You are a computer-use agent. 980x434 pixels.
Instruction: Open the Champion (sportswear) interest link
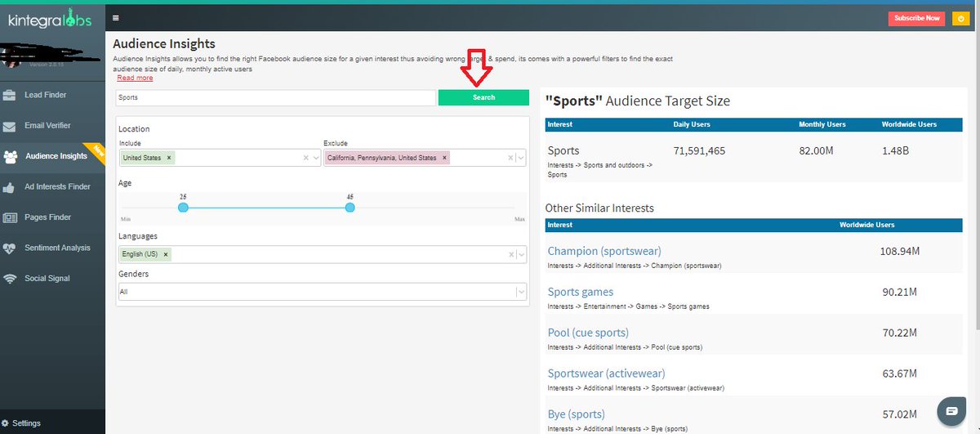pos(604,251)
